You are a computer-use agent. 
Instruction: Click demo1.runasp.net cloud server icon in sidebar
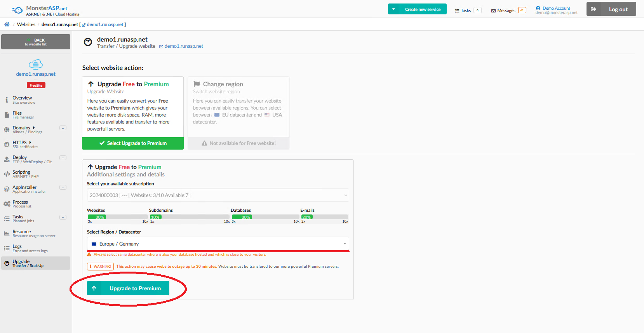(x=36, y=64)
